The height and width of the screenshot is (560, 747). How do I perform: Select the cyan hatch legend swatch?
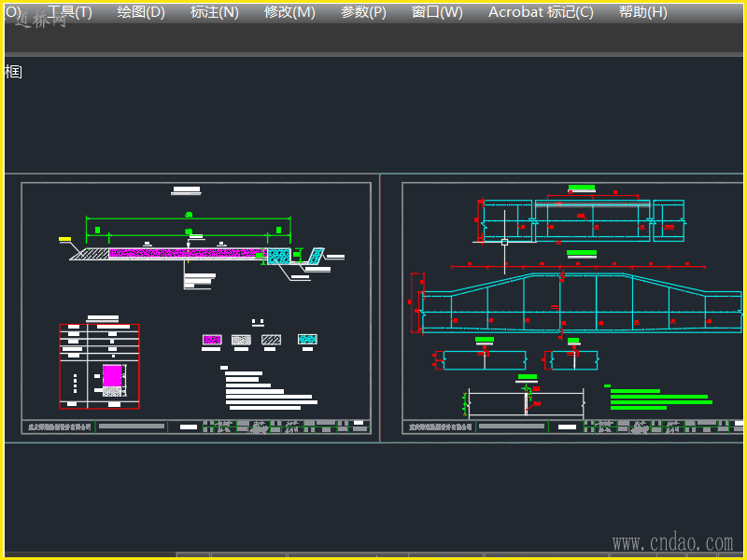[307, 340]
